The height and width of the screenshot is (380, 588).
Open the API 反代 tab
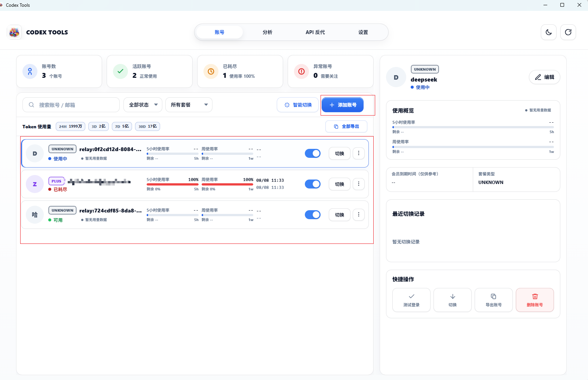(315, 33)
